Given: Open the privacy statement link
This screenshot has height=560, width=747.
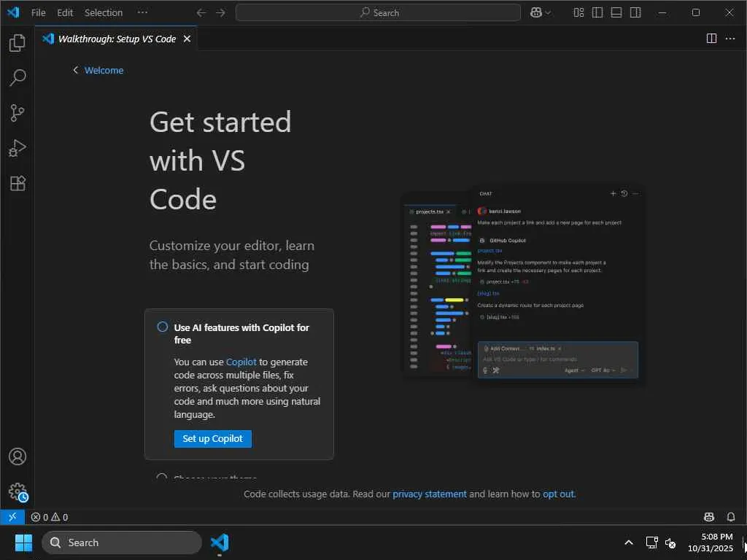Looking at the screenshot, I should 430,494.
